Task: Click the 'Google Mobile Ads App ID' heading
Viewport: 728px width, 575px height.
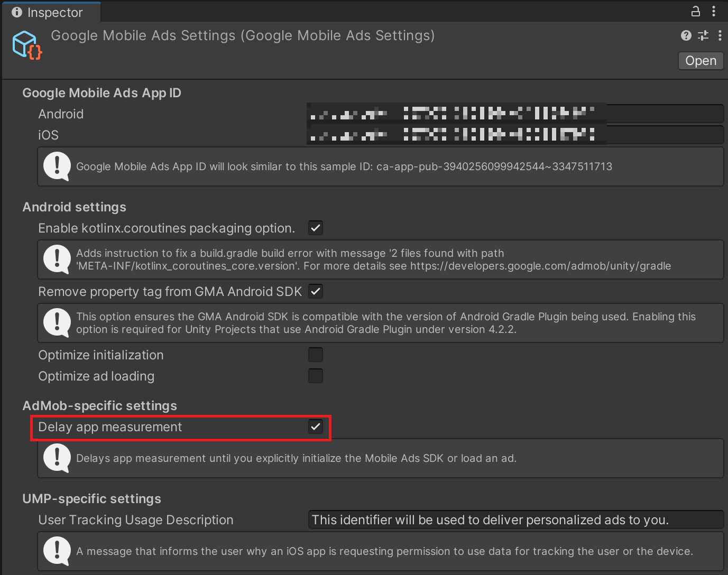Action: coord(102,93)
